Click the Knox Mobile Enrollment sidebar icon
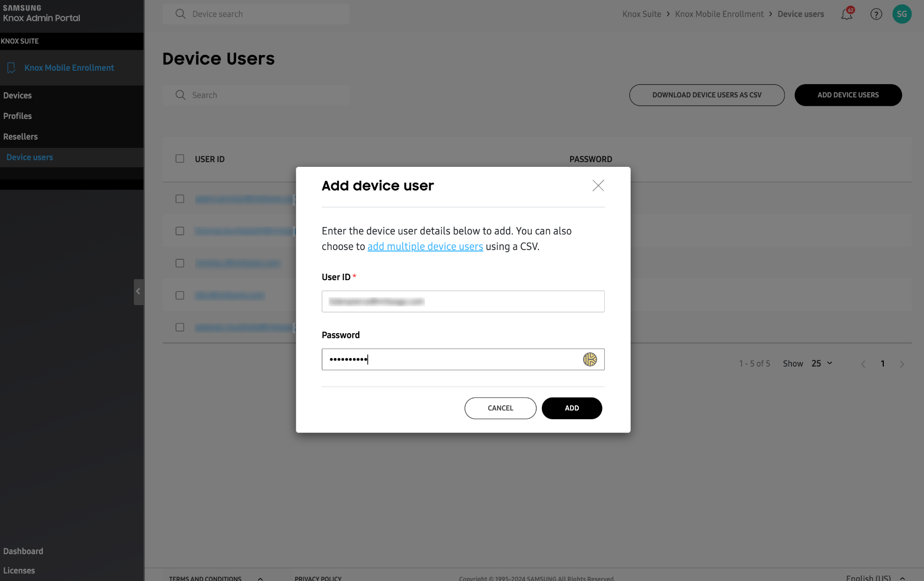Viewport: 924px width, 581px height. (12, 68)
